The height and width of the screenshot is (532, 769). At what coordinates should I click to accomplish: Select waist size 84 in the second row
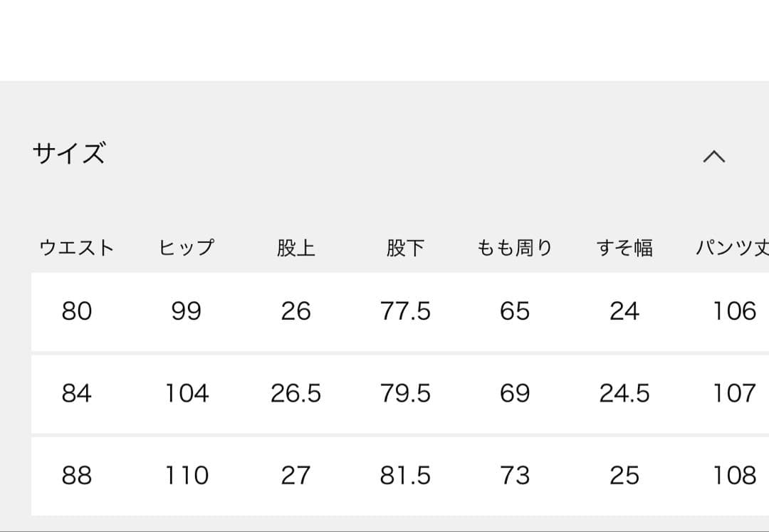click(78, 393)
